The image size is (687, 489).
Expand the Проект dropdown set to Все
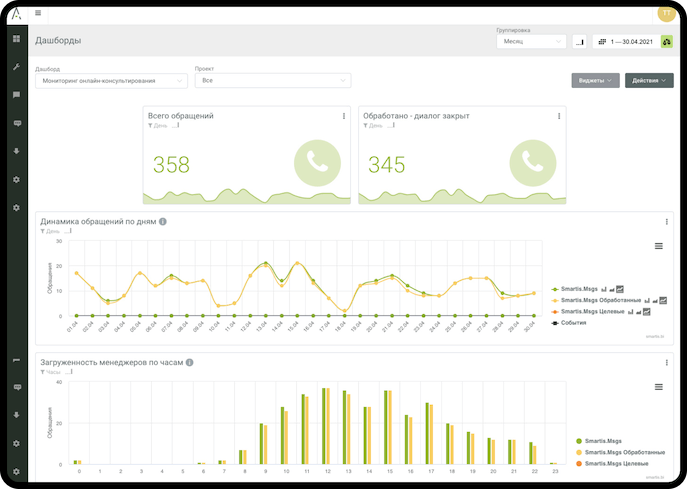pos(273,80)
